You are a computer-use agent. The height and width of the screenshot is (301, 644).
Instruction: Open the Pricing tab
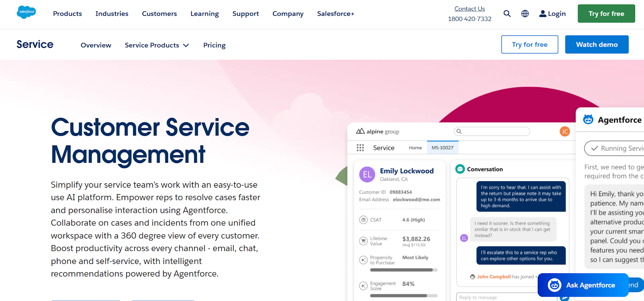point(215,45)
